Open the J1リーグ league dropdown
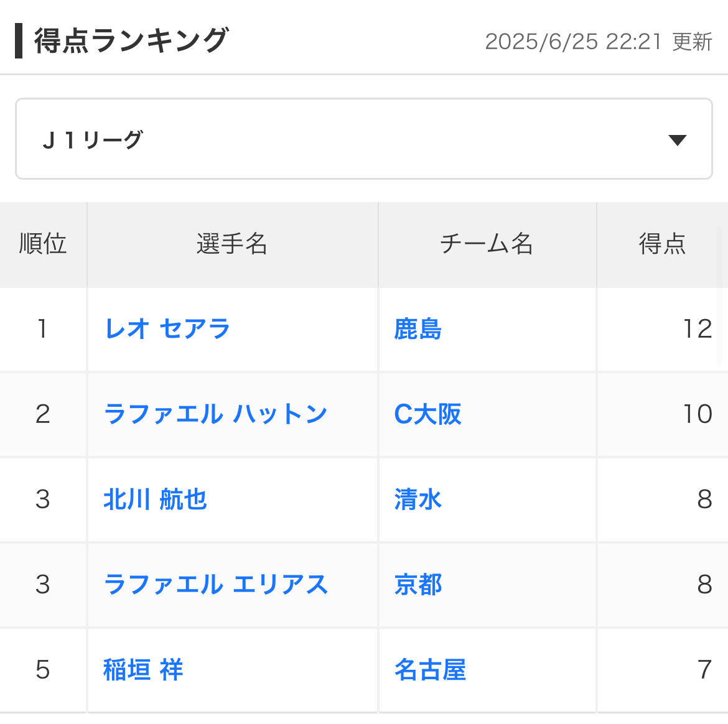 coord(363,139)
